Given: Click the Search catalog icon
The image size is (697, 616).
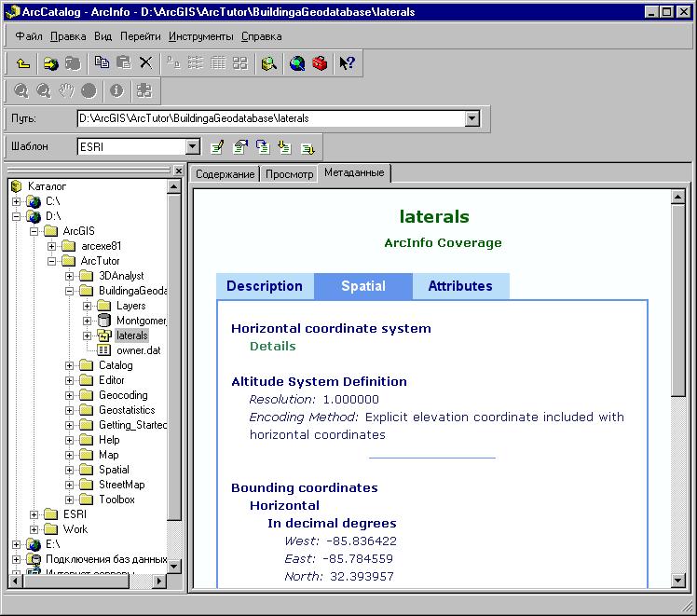Looking at the screenshot, I should (x=269, y=63).
